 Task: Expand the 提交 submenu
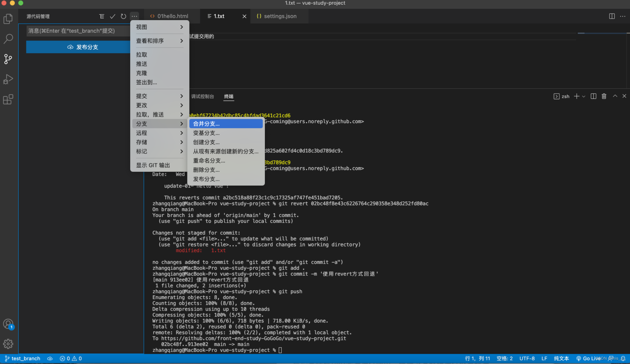coord(160,96)
